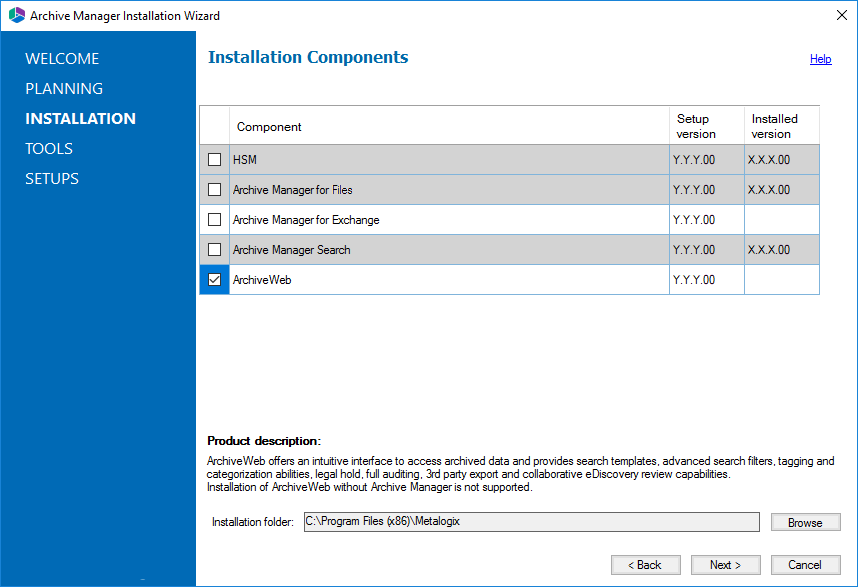Click the Browse button for installation folder
This screenshot has height=587, width=858.
click(x=805, y=522)
